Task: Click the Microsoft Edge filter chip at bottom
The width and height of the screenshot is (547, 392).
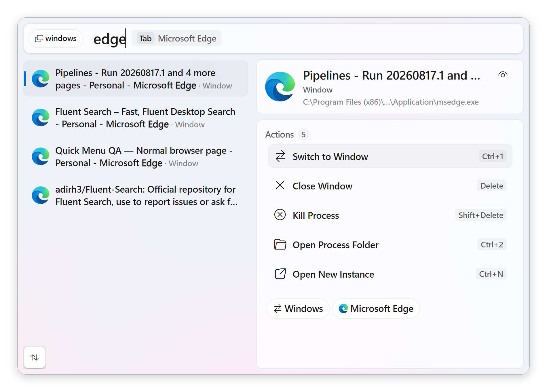Action: click(376, 308)
